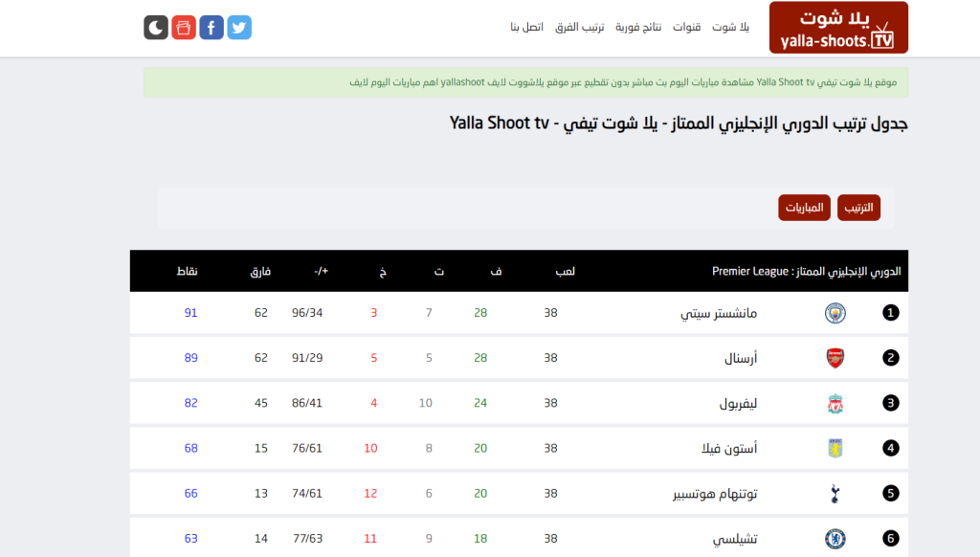This screenshot has height=557, width=980.
Task: Open team name تشيلسي
Action: point(735,539)
